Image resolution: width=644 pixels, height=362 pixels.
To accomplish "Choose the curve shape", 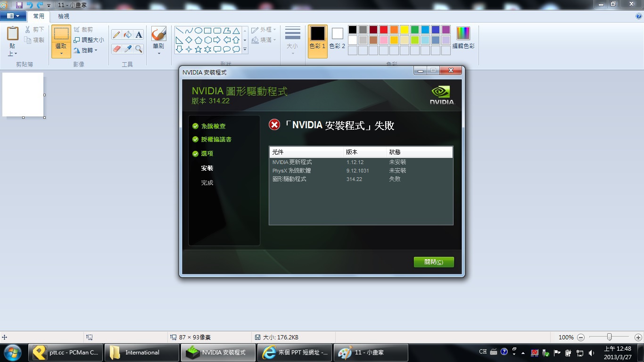I will point(189,31).
